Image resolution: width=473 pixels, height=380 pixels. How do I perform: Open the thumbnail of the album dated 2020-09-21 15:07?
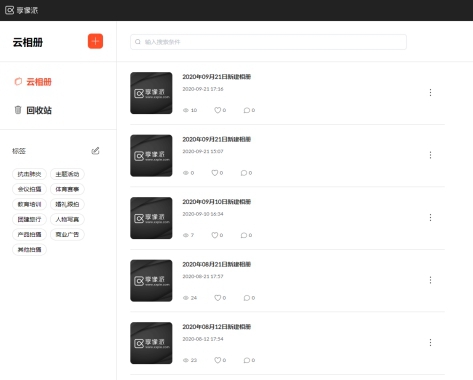(151, 156)
